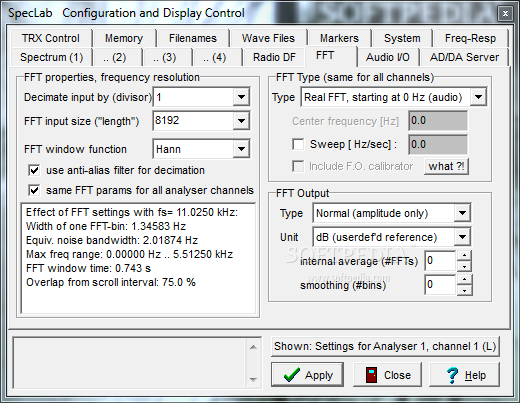The width and height of the screenshot is (520, 403).
Task: Click the Sweep rate value field
Action: tap(438, 144)
